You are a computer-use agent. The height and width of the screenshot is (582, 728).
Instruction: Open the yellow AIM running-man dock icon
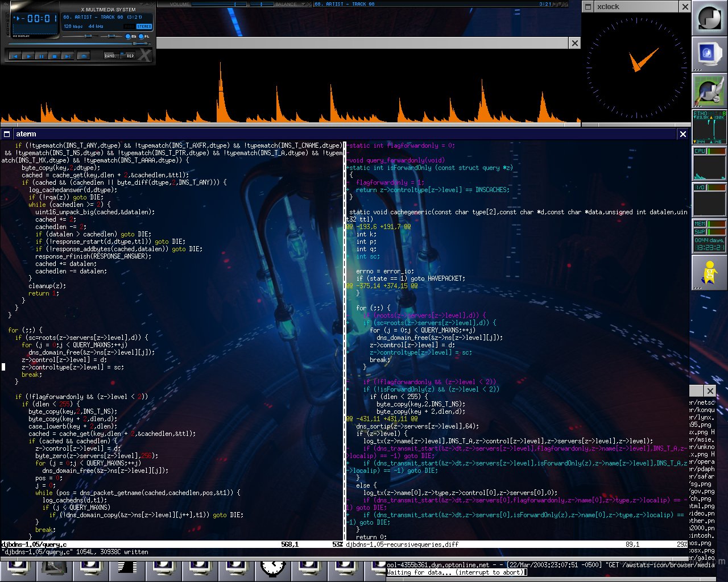[x=709, y=273]
